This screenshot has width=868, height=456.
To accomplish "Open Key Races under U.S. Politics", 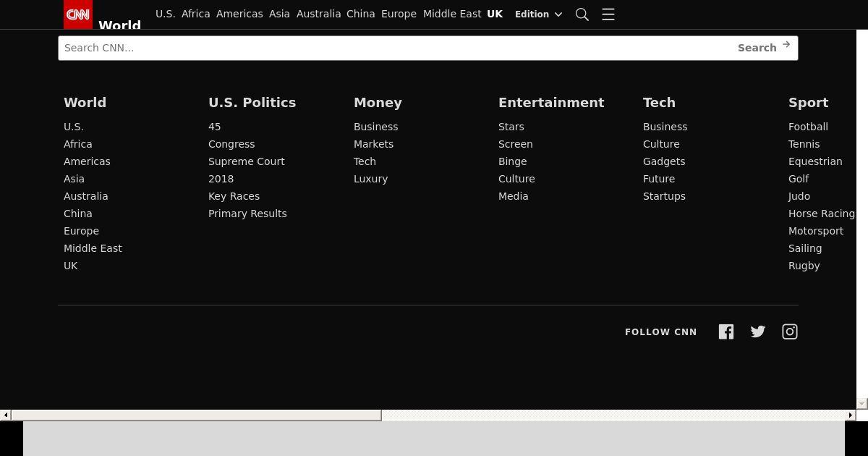I will click(x=234, y=196).
